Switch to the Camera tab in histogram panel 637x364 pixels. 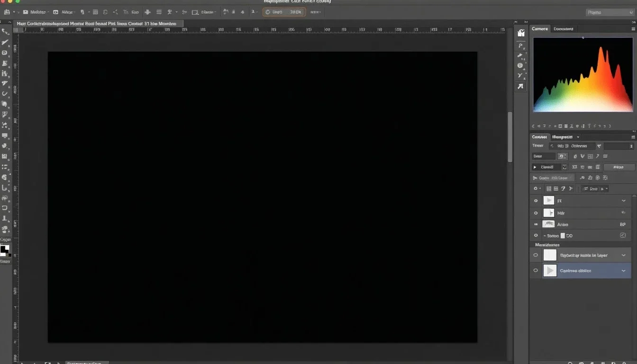pyautogui.click(x=540, y=29)
